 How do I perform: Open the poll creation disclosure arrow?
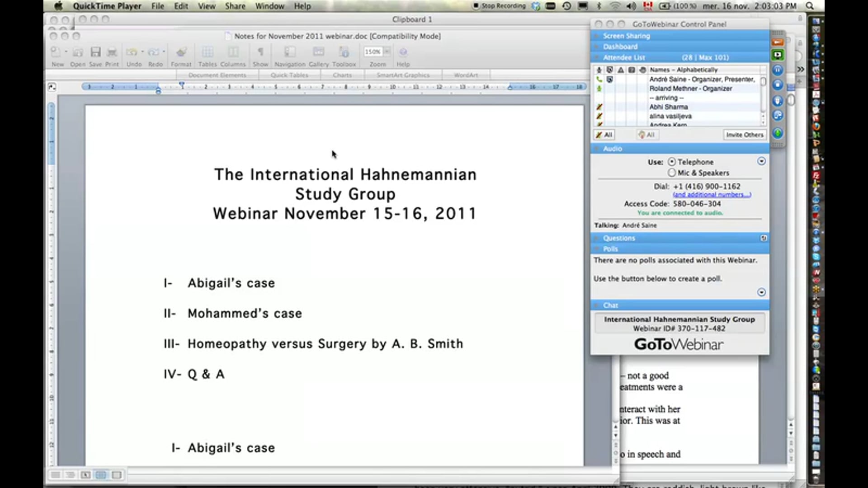pyautogui.click(x=761, y=292)
